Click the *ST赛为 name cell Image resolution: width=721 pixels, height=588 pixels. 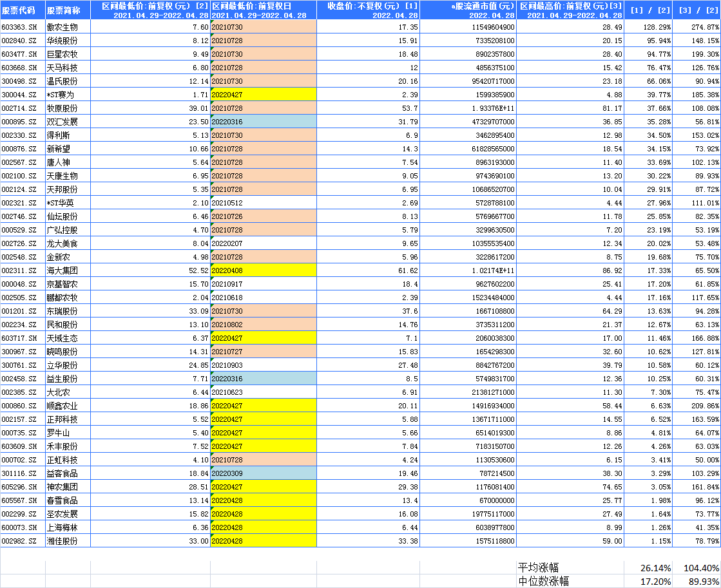(68, 95)
